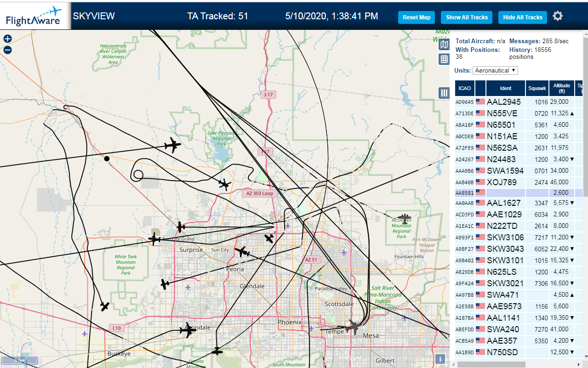The width and height of the screenshot is (588, 368).
Task: Select the N24483 row
Action: click(x=519, y=159)
